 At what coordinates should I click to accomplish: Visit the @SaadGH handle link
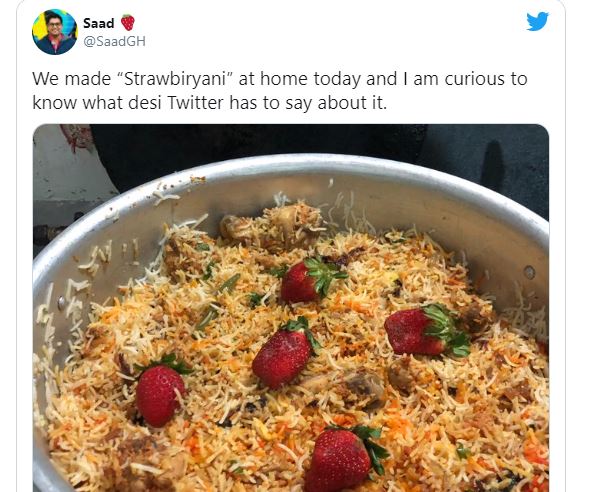click(114, 41)
